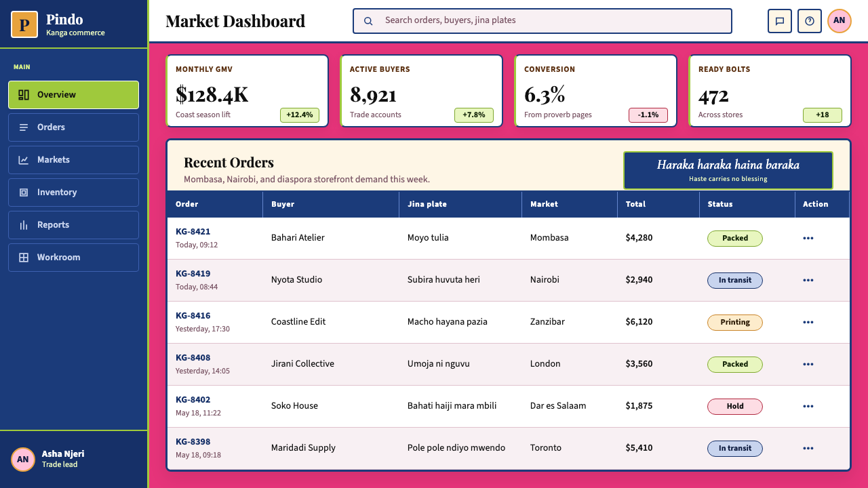Click the Active Buyers card
This screenshot has height=488, width=868.
point(421,91)
